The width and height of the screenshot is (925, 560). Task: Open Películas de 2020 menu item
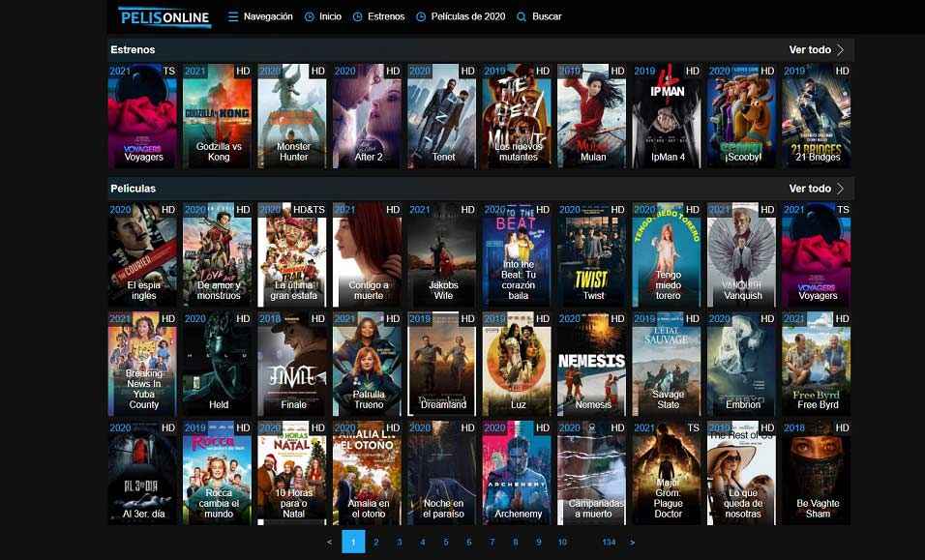point(467,16)
